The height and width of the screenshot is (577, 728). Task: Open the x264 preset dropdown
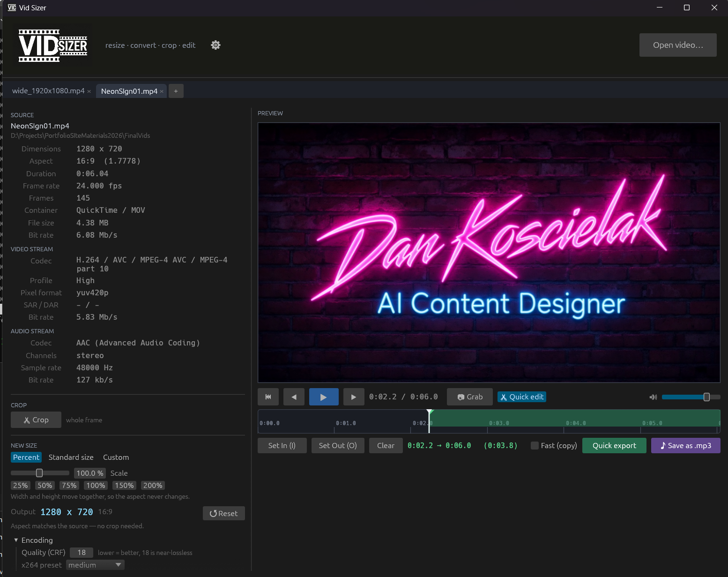[x=95, y=565]
